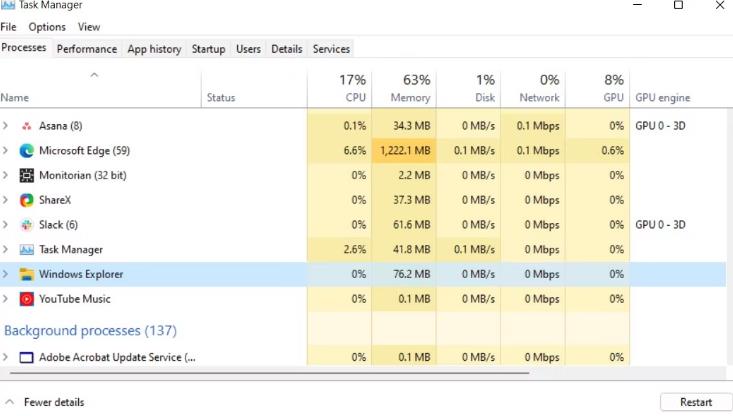Expand the Microsoft Edge (59) process group

click(5, 150)
